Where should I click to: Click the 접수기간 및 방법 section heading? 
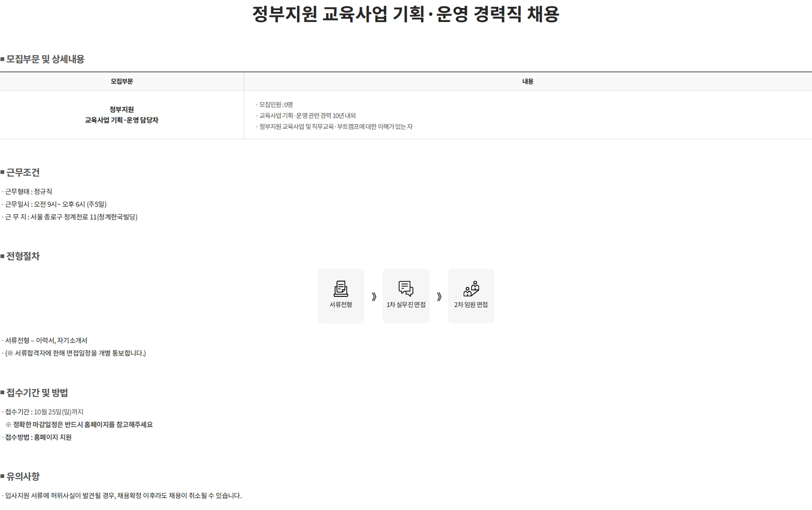coord(34,393)
